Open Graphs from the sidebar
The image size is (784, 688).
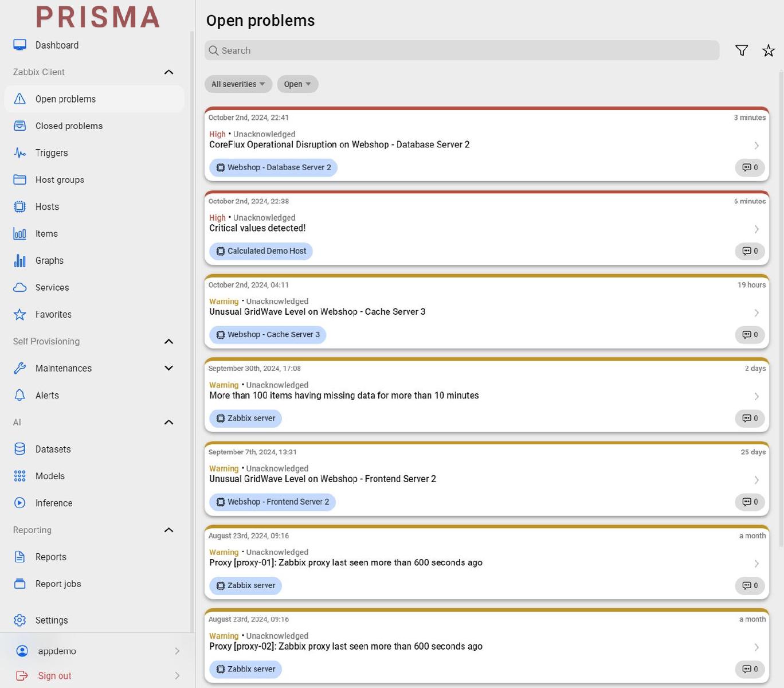pos(49,260)
